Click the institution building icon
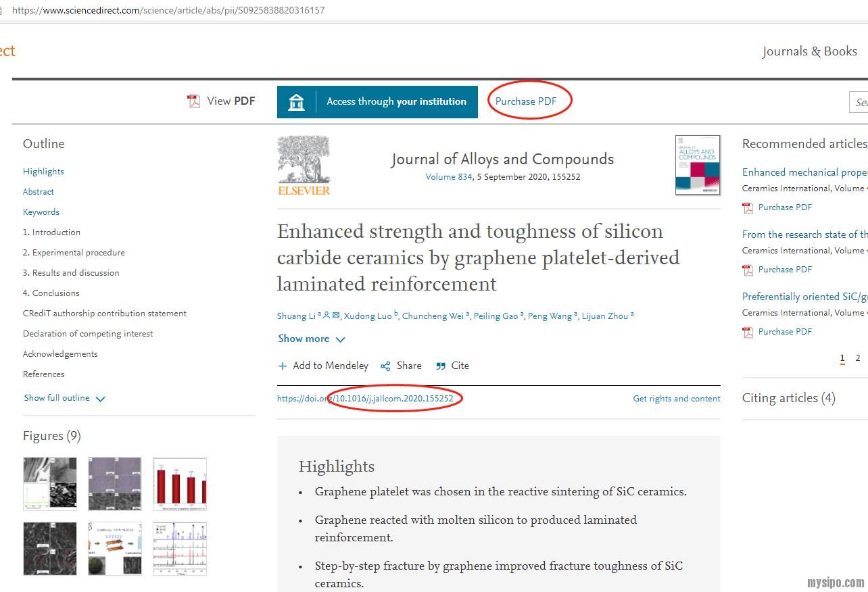 tap(295, 101)
